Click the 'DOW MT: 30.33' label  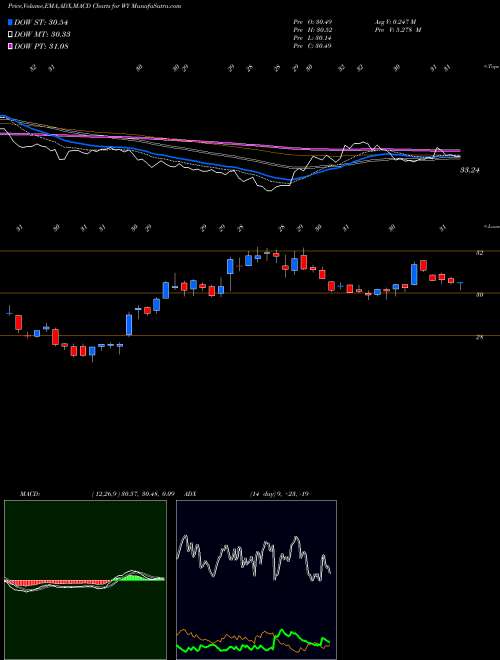(x=42, y=35)
